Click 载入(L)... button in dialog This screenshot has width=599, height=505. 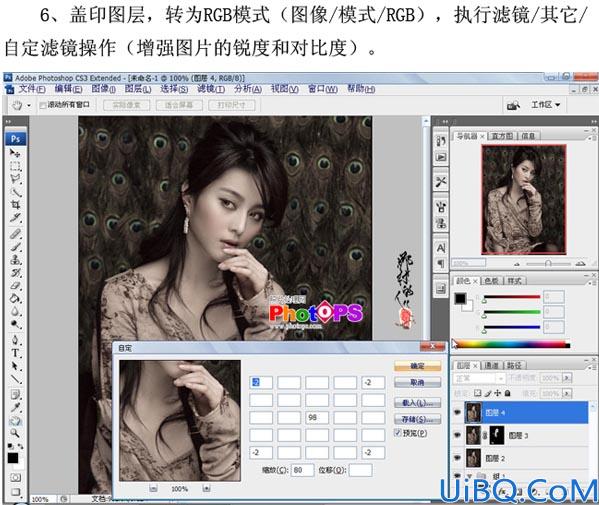[418, 403]
